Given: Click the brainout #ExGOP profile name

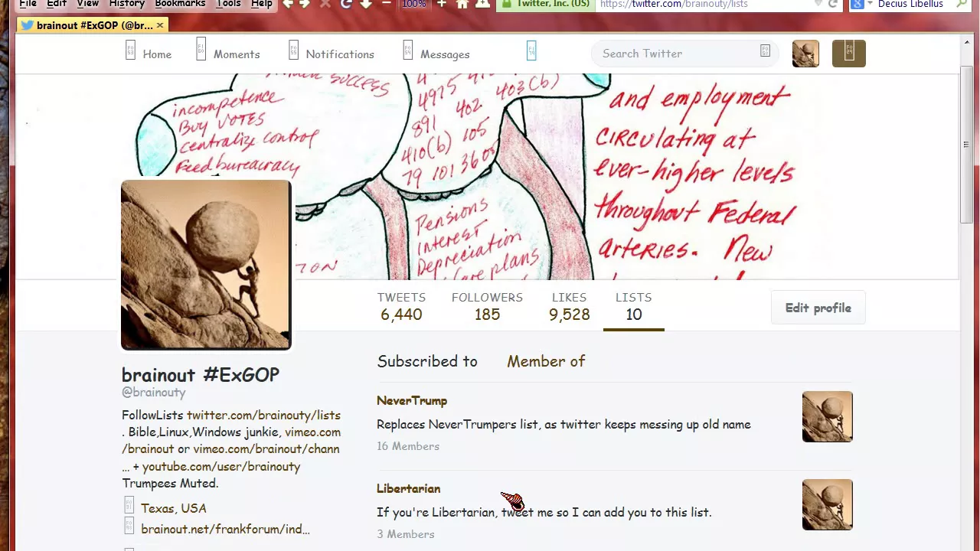Looking at the screenshot, I should 201,374.
